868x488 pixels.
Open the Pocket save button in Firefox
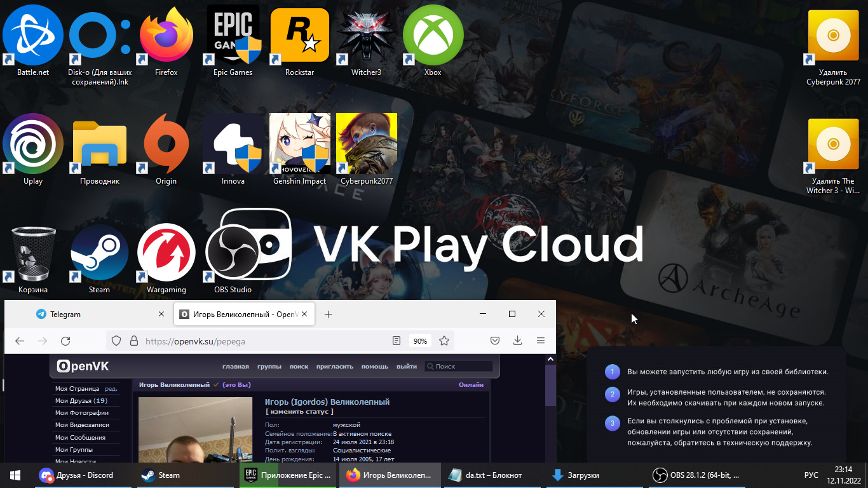(x=494, y=341)
